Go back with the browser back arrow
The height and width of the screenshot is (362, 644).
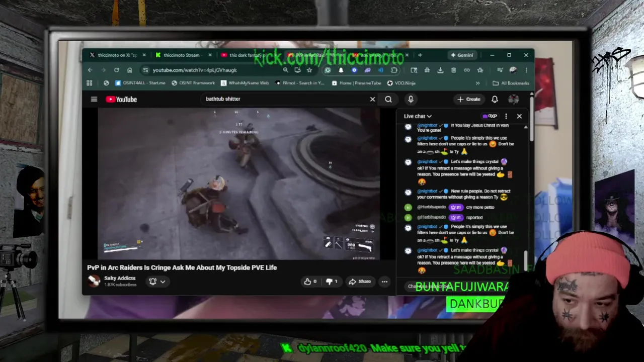point(90,70)
